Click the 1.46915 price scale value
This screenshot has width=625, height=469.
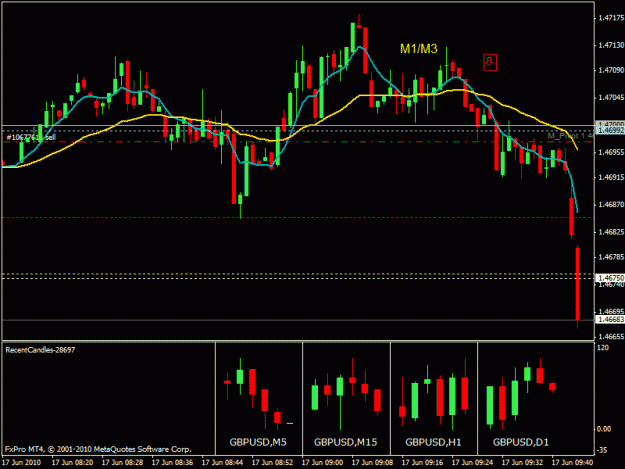coord(611,177)
